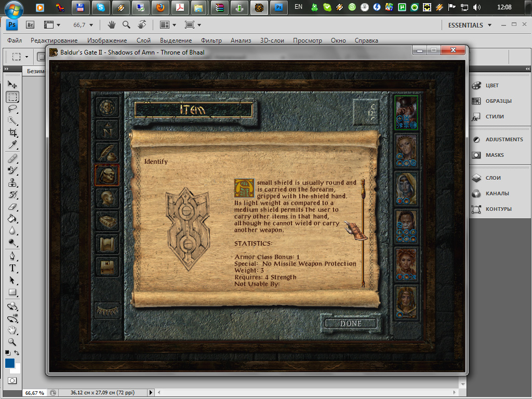Open the Файл menu
The height and width of the screenshot is (399, 532).
[15, 41]
